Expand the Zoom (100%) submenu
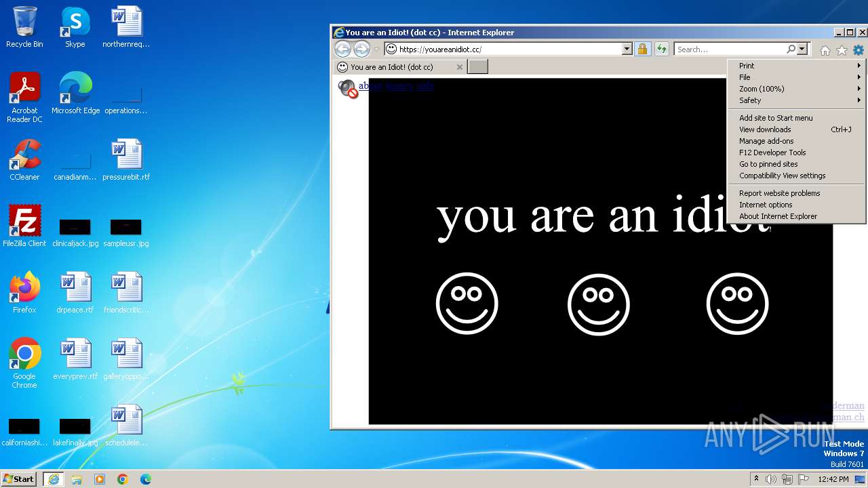This screenshot has height=488, width=868. point(796,89)
